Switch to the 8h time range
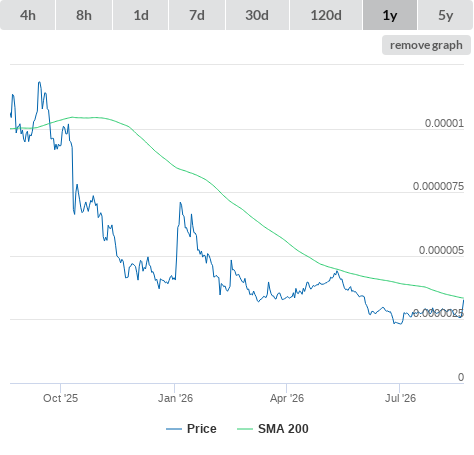This screenshot has width=474, height=455. [x=84, y=15]
